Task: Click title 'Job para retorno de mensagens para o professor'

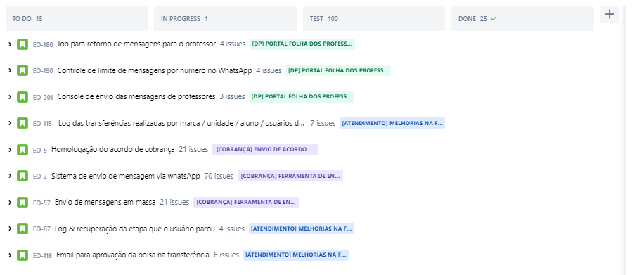Action: click(x=136, y=44)
